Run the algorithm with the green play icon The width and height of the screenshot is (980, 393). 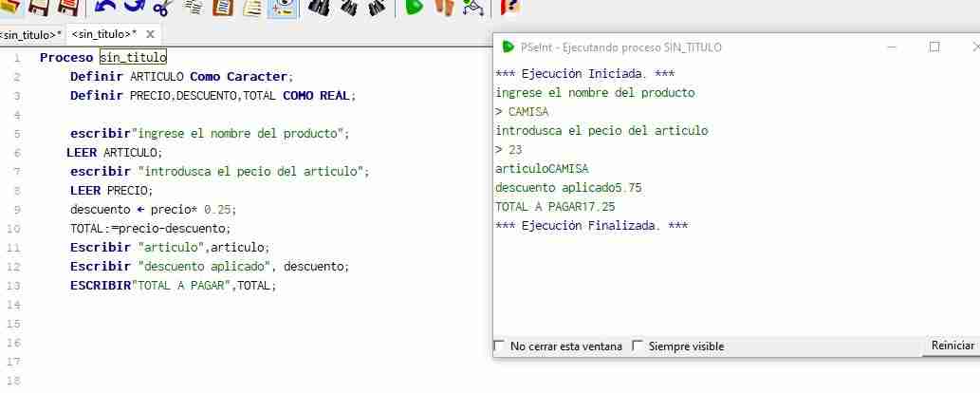click(414, 7)
